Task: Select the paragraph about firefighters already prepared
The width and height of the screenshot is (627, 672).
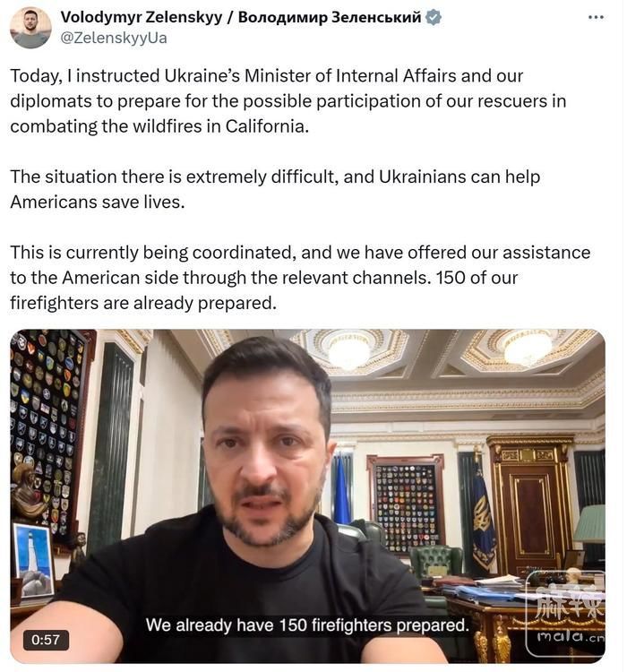Action: tap(300, 278)
